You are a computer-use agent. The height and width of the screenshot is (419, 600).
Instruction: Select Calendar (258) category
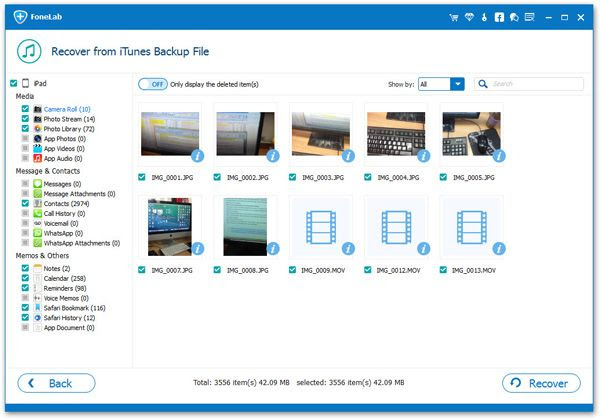[65, 278]
